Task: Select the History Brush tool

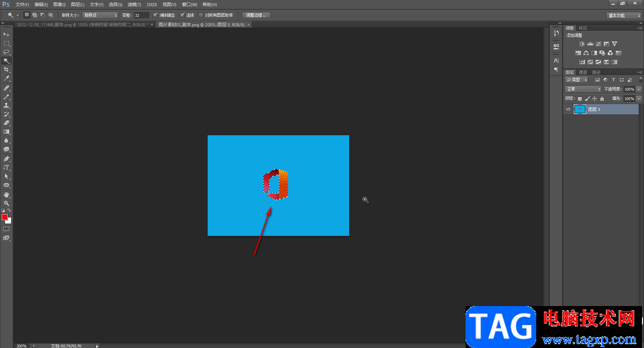Action: (x=6, y=114)
